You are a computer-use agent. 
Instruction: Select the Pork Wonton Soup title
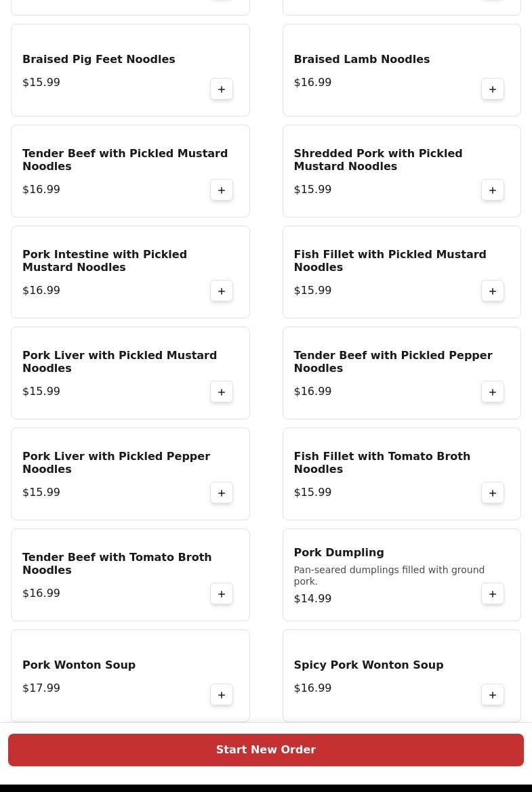[x=79, y=665]
